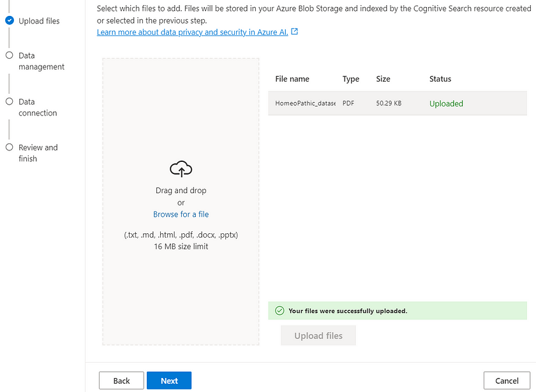Click the greyed Upload files button
The width and height of the screenshot is (536, 392).
coord(318,336)
